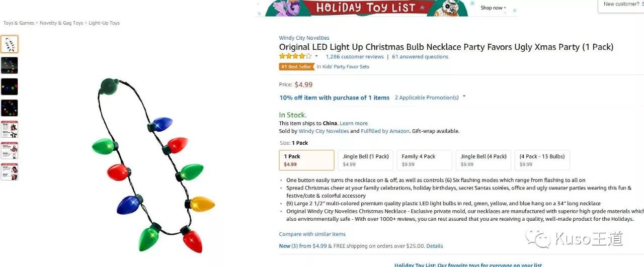Show the fourth lit bulbs thumbnail
Viewport: 644px width, 267px height.
(9, 108)
